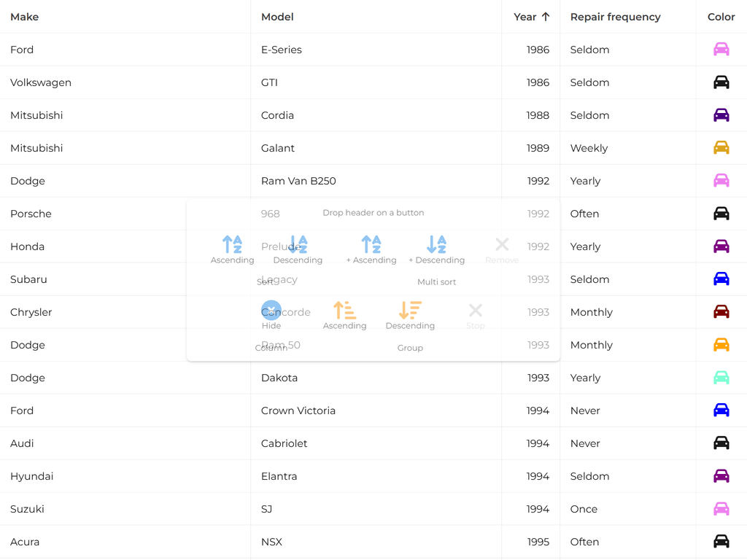Click the green car icon on the Dakota row
The width and height of the screenshot is (747, 560).
tap(721, 377)
